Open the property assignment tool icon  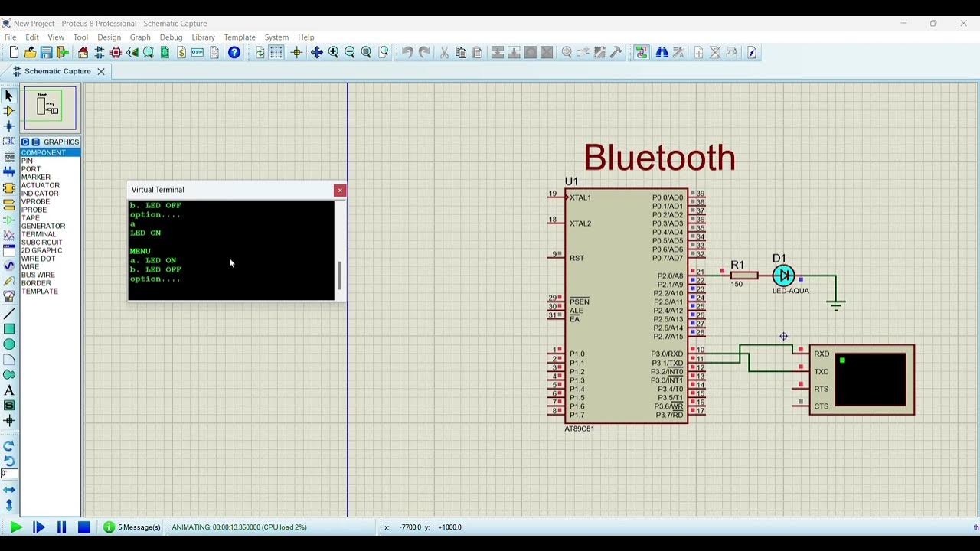(678, 52)
